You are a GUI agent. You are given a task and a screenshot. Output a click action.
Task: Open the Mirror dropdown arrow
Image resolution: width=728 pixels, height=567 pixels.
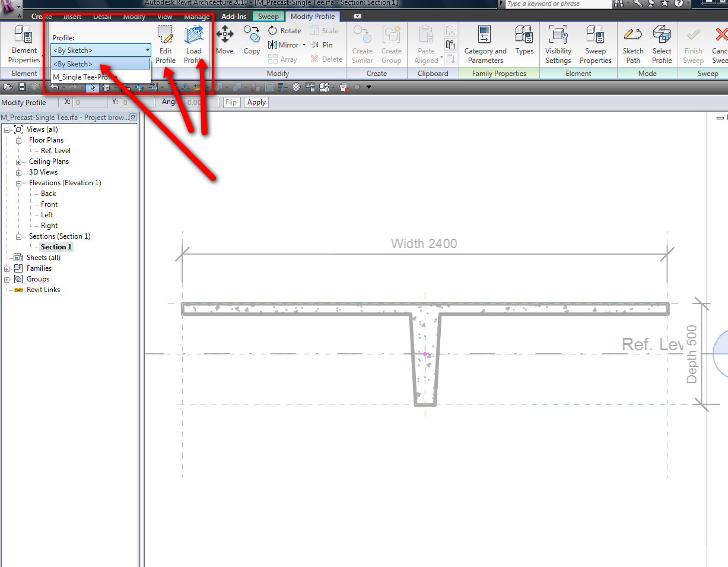304,45
